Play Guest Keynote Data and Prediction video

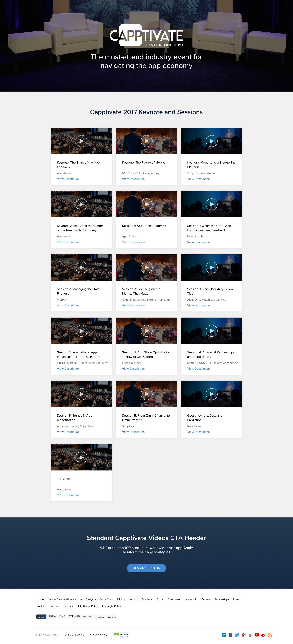click(212, 394)
